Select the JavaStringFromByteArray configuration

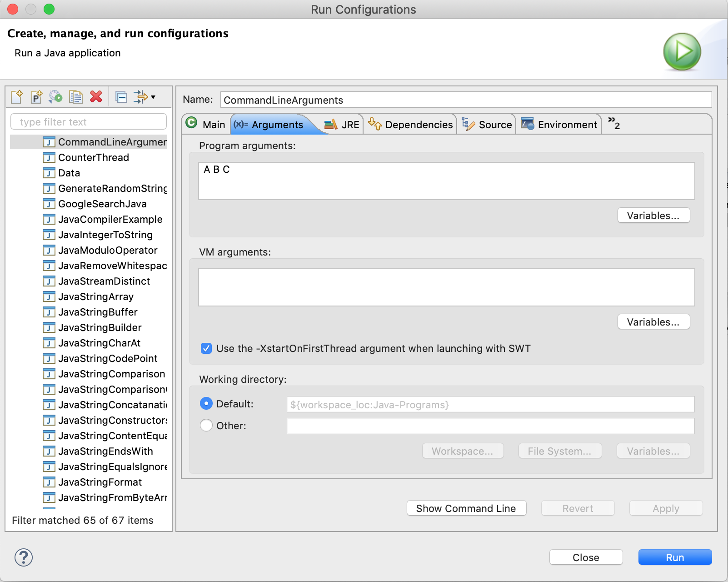[x=105, y=497]
